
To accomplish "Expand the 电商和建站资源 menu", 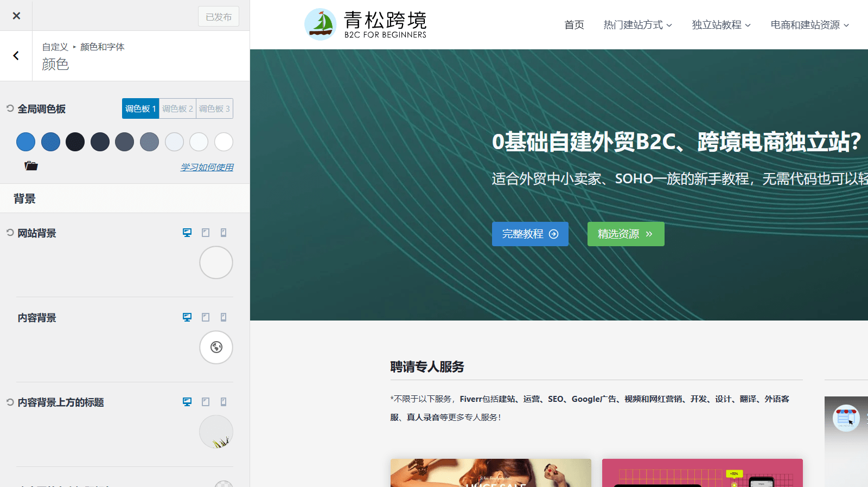I will click(x=810, y=25).
